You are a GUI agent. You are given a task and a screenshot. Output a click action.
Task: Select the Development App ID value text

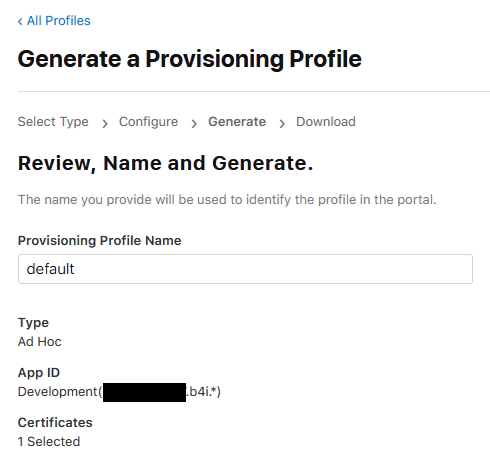(119, 392)
